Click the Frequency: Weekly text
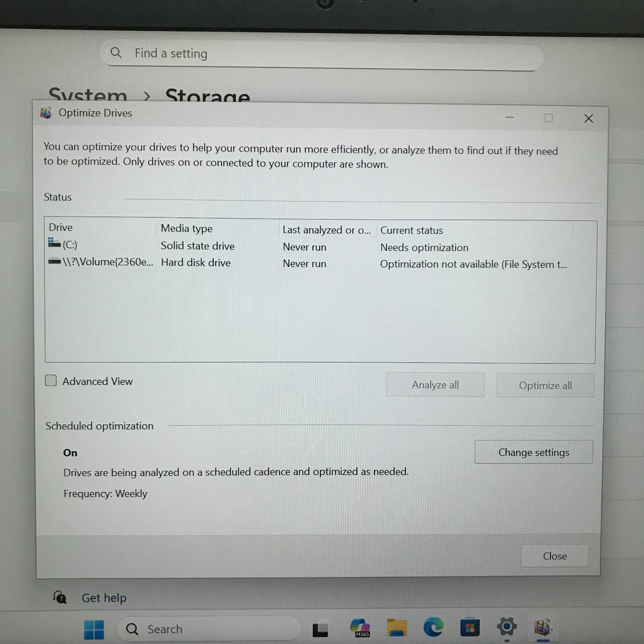 click(105, 493)
